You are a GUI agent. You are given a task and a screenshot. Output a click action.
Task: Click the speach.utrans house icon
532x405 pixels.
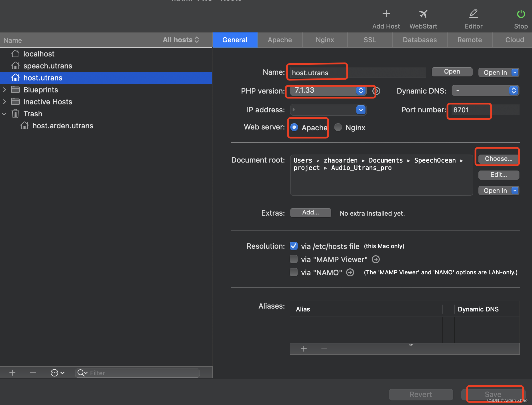coord(15,66)
